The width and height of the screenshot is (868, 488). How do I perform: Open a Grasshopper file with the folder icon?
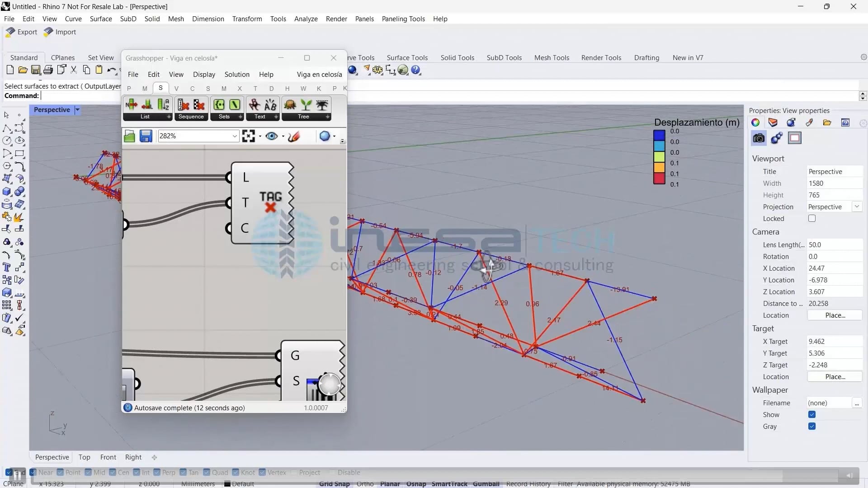tap(129, 136)
